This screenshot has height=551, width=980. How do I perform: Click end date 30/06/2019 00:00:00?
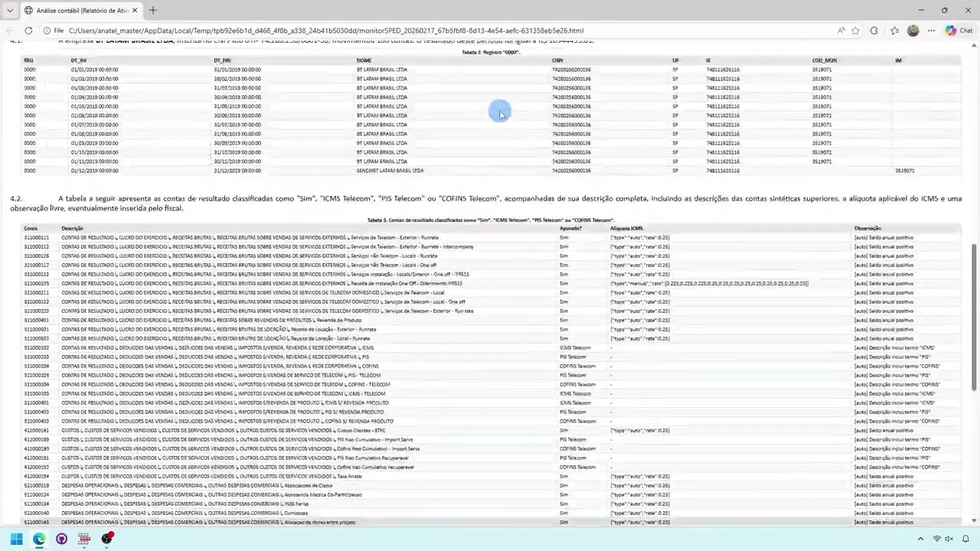click(237, 116)
